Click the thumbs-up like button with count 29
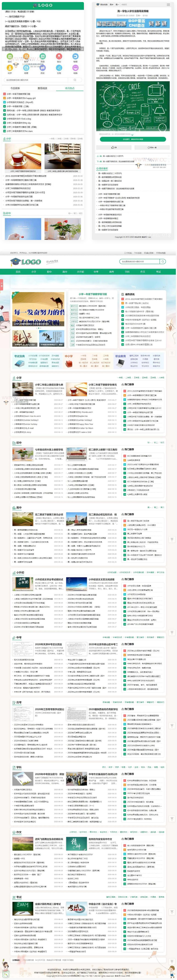 click(x=114, y=147)
